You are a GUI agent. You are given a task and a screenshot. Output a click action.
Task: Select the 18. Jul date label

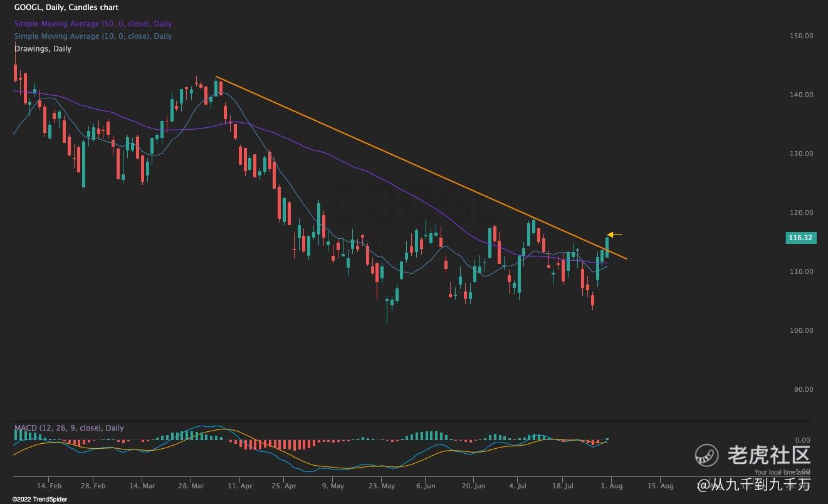coord(563,486)
